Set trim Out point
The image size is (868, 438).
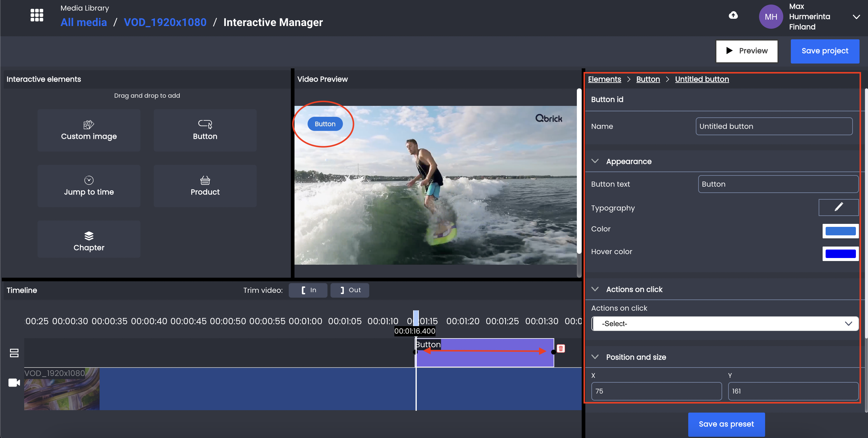(x=350, y=290)
